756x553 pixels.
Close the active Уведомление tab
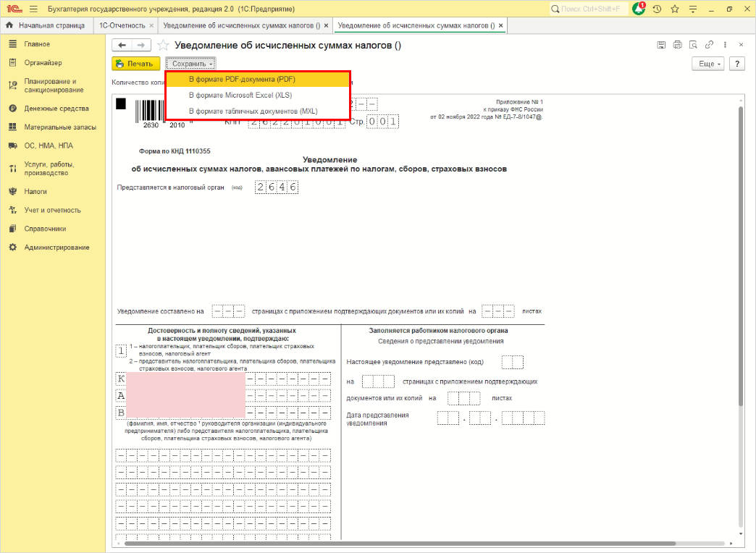click(500, 25)
